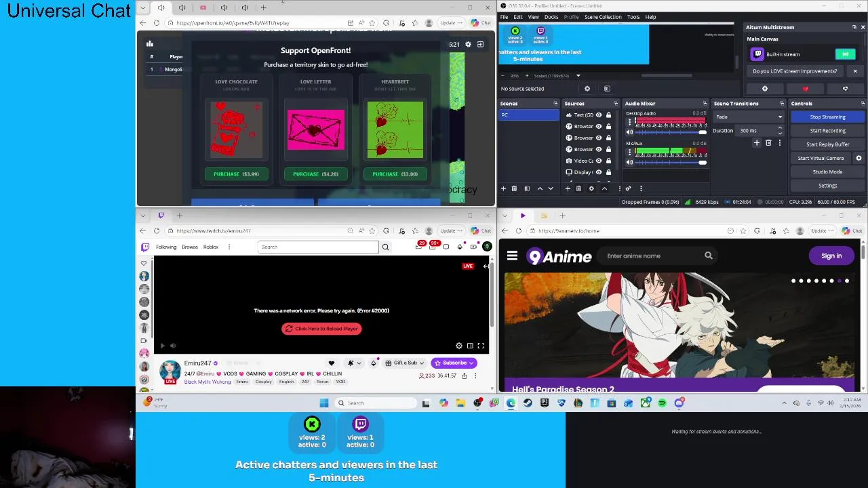Image resolution: width=868 pixels, height=488 pixels.
Task: Adjust Desktop Audio volume slider in OBS
Action: [671, 132]
